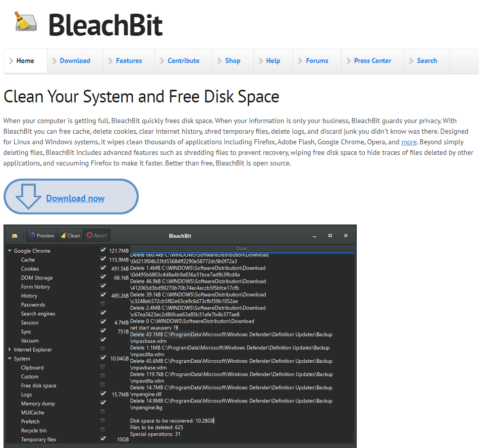Toggle the Memory dump checkbox

tap(103, 403)
